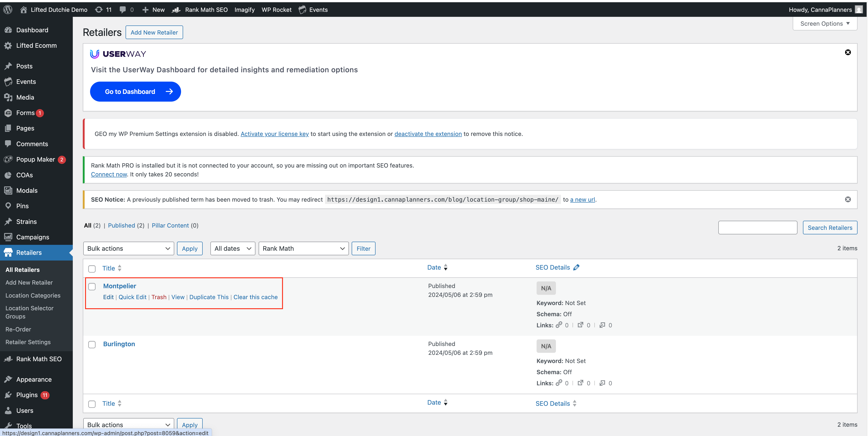
Task: Switch to the Published filter view
Action: tap(121, 225)
